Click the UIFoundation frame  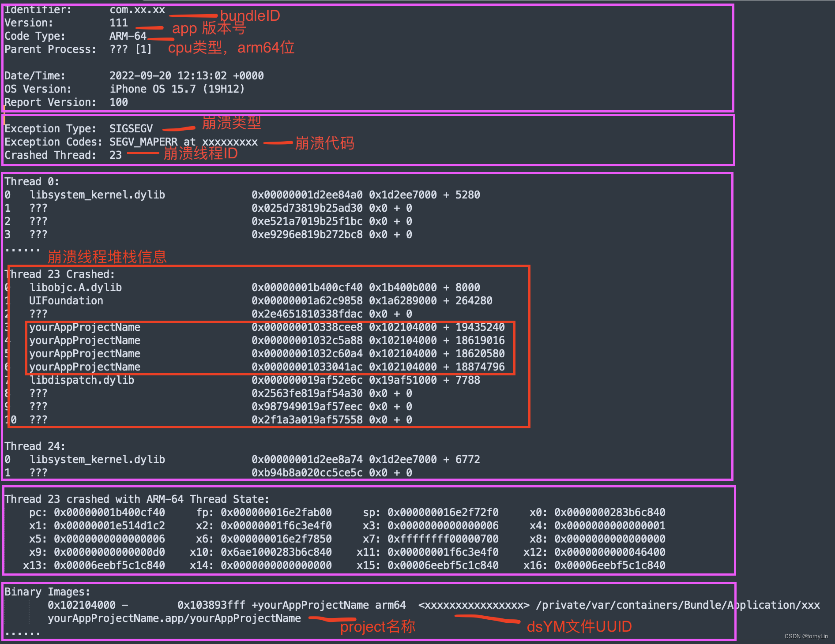[66, 301]
